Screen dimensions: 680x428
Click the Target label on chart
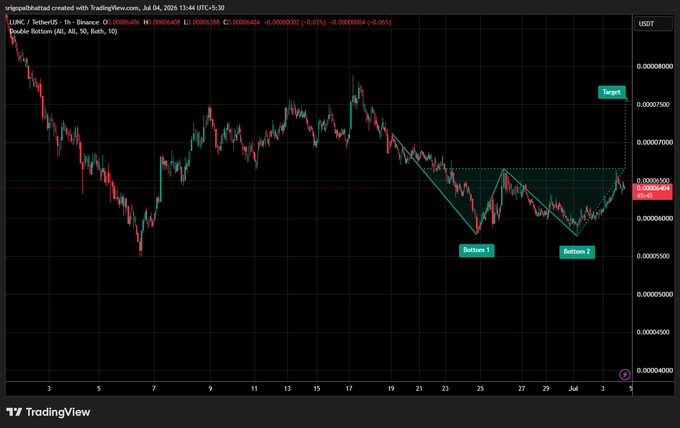[x=611, y=92]
